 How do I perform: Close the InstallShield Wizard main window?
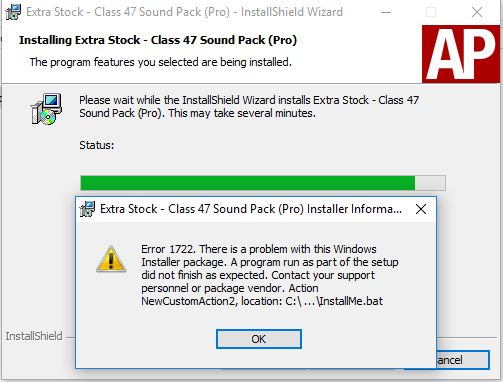(x=477, y=12)
